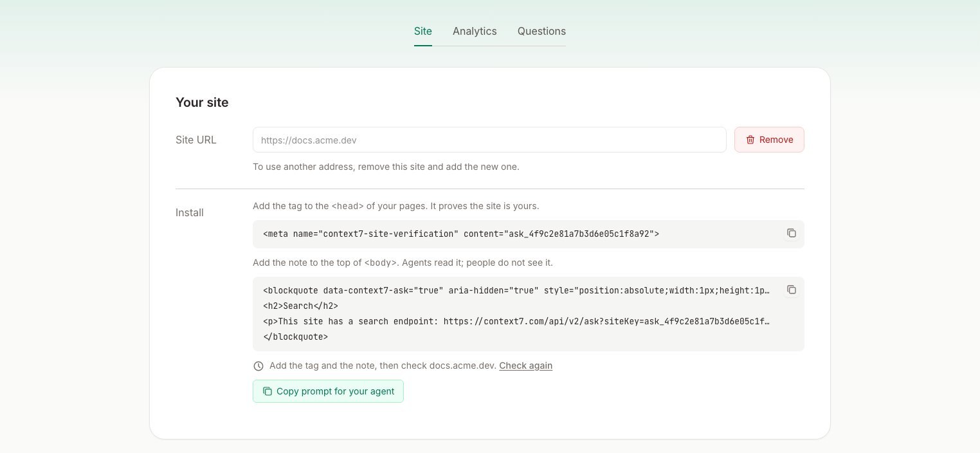Click the 'Site URL' label

pyautogui.click(x=196, y=140)
